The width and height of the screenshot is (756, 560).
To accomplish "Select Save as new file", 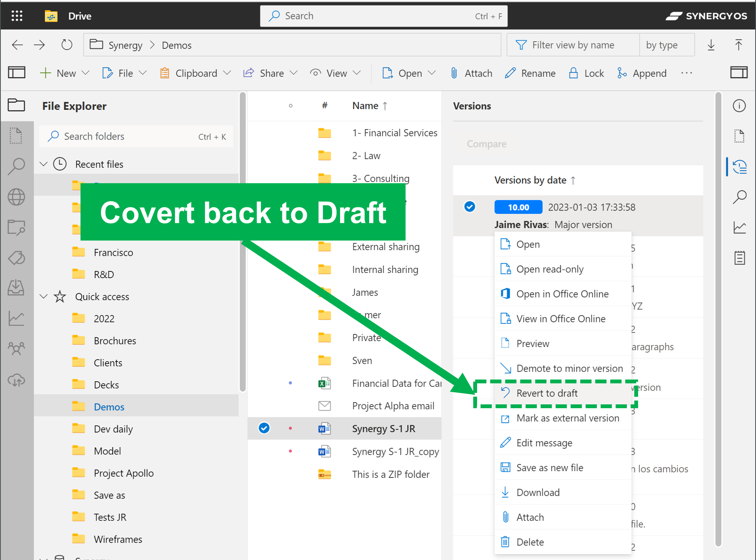I will coord(563,467).
